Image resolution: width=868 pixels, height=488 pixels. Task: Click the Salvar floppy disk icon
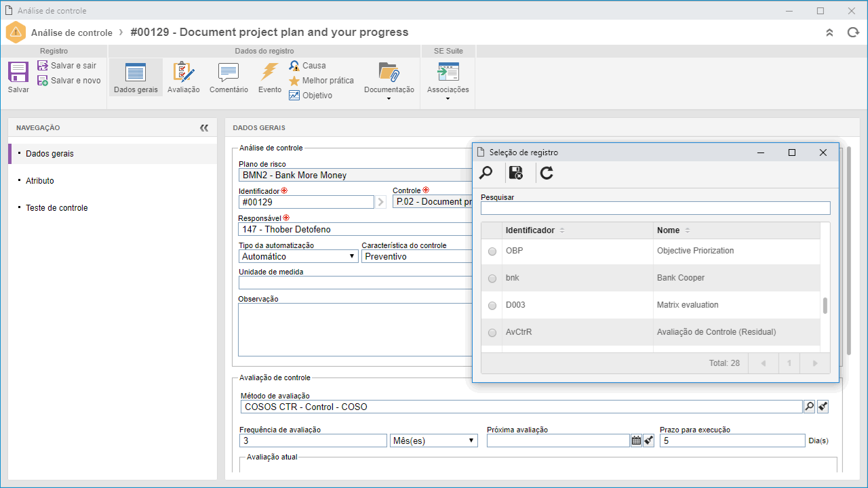pos(18,73)
